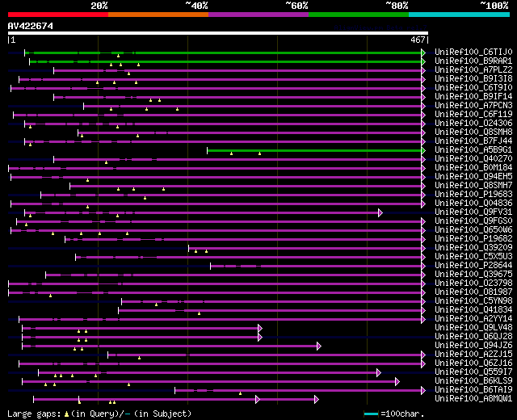Select the UniRef100_A8MQW1 label
This screenshot has height=420, width=517.
tap(473, 399)
